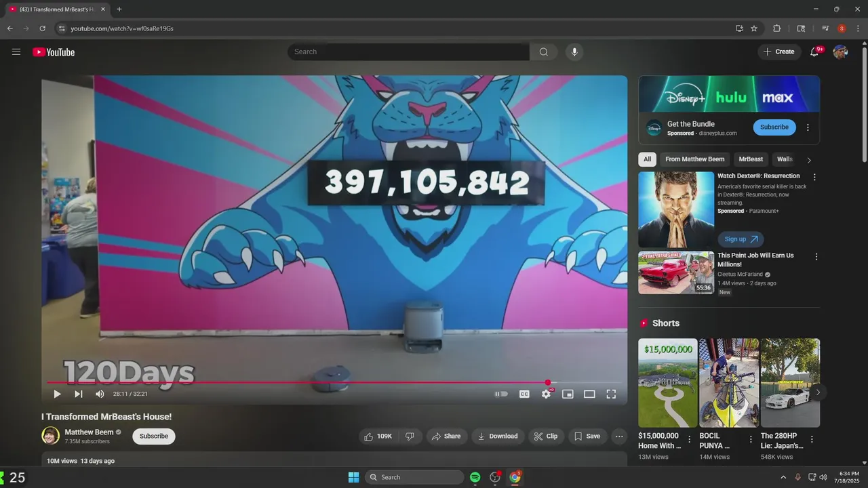Show next Shorts with arrow
This screenshot has height=488, width=868.
pyautogui.click(x=818, y=392)
